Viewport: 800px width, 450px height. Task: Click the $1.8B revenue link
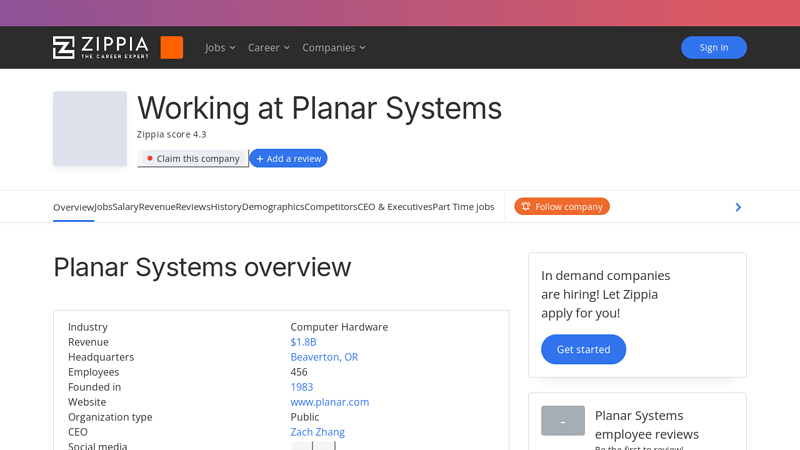click(x=303, y=342)
